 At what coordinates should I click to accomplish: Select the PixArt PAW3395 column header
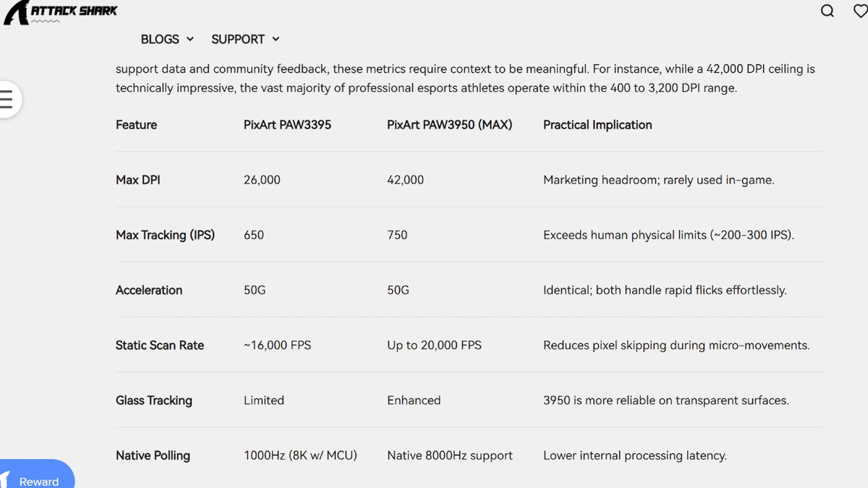coord(287,124)
